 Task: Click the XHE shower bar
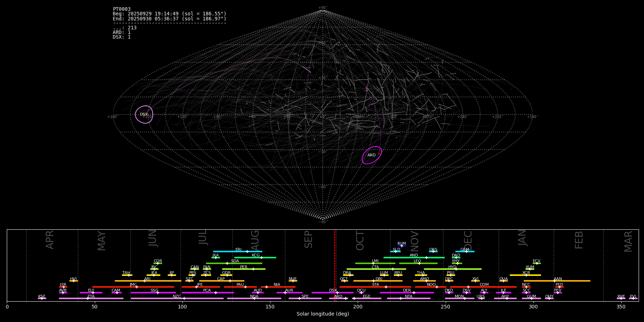click(621, 298)
